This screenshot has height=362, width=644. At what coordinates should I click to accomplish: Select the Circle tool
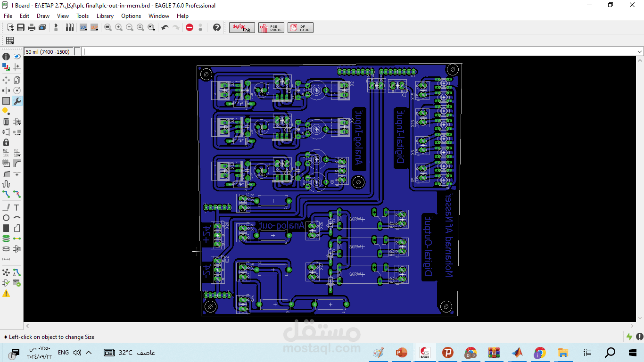click(x=6, y=218)
